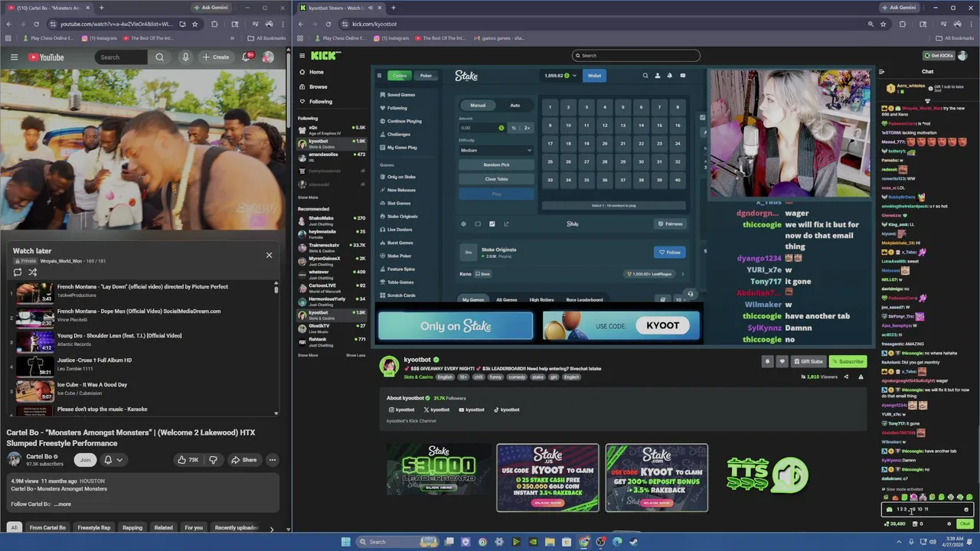Open the Kick site info icon beside kick.com/kyootbot
Image resolution: width=980 pixels, height=551 pixels.
tap(345, 24)
